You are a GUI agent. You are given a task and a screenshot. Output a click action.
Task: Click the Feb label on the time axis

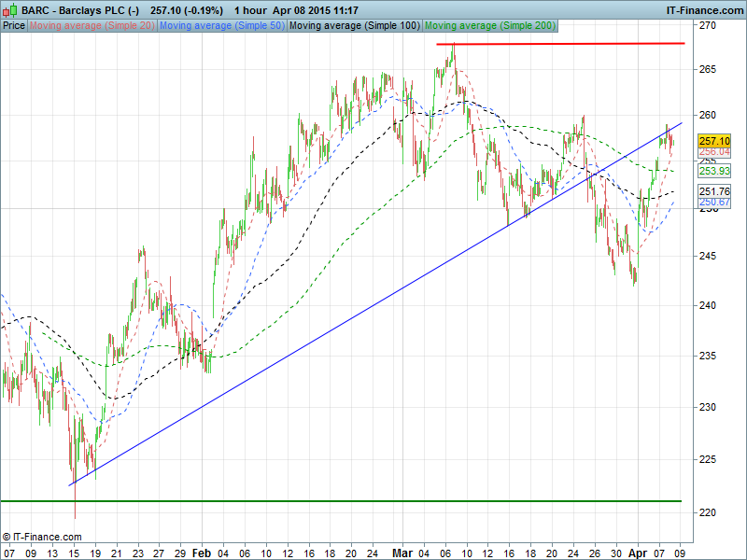(202, 553)
